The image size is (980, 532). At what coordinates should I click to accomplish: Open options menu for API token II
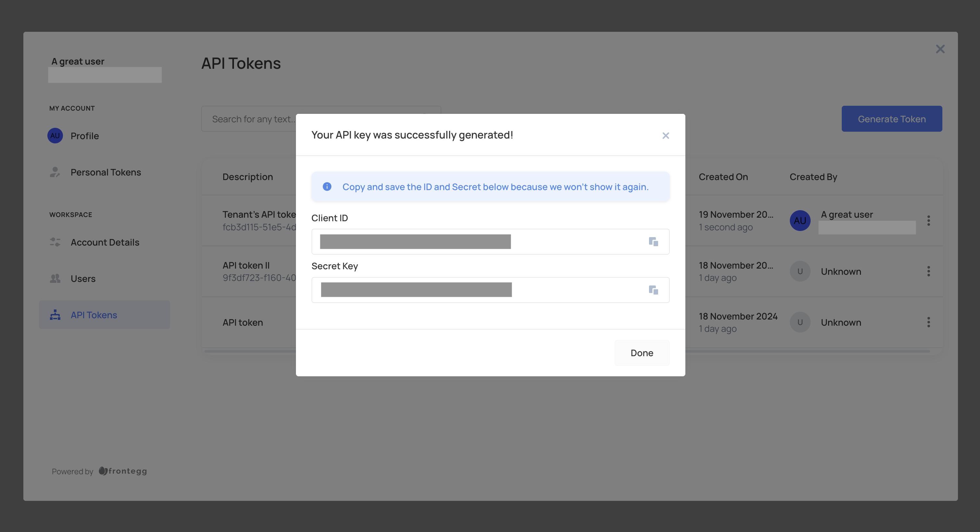928,272
